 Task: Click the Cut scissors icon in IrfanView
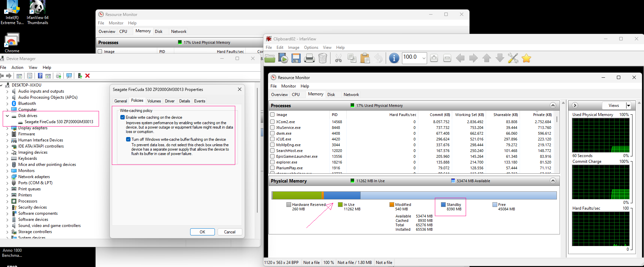(x=338, y=58)
